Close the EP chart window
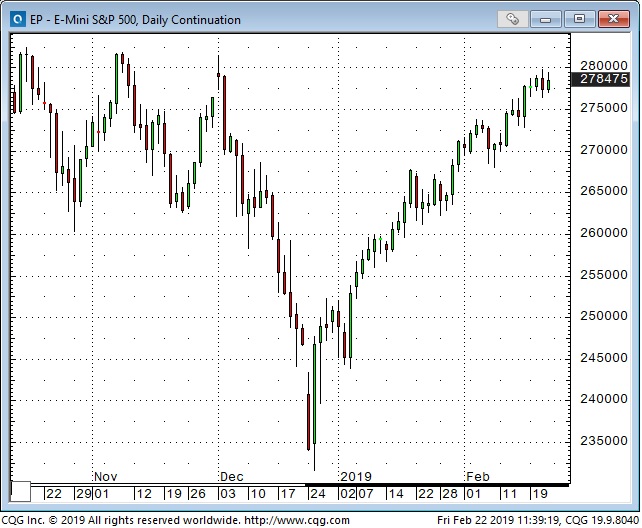The image size is (642, 528). tap(613, 19)
